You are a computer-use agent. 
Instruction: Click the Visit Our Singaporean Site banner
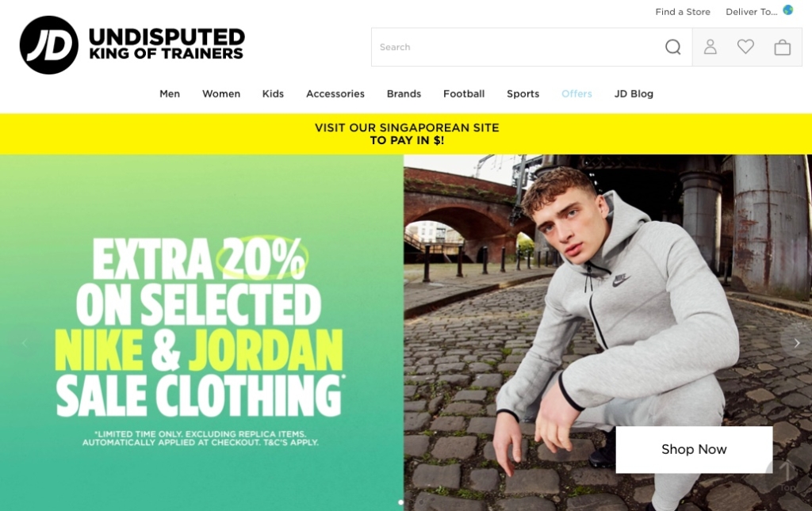coord(406,134)
